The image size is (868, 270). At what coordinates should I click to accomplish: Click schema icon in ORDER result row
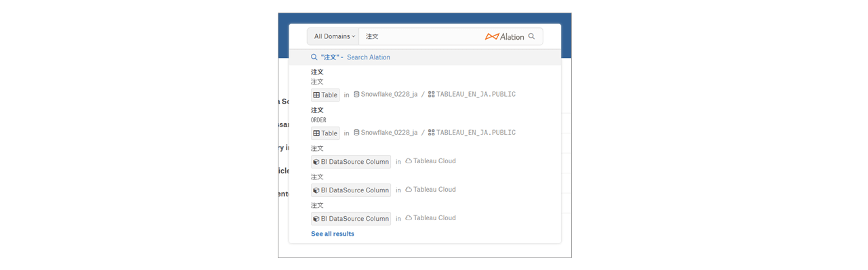pyautogui.click(x=431, y=133)
